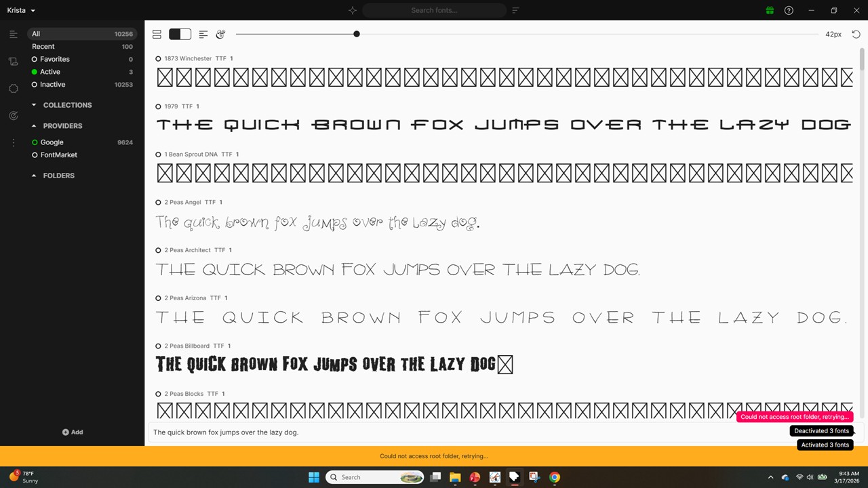
Task: Switch to list view in the toolbar
Action: (x=157, y=34)
